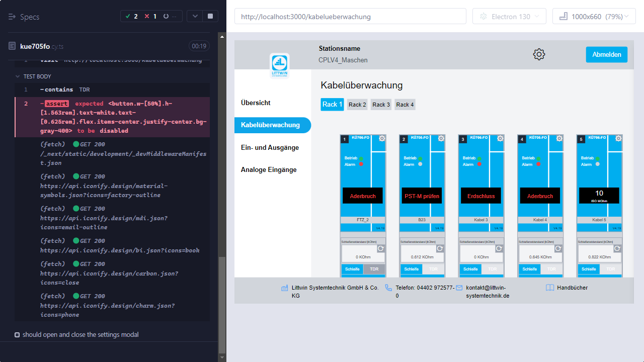Refresh loop resistance on module 2

click(440, 248)
